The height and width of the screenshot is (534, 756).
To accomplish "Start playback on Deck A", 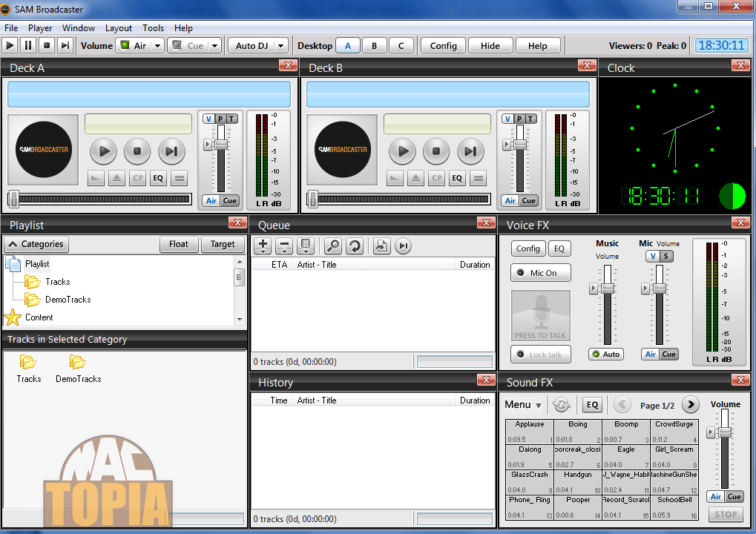I will [103, 151].
